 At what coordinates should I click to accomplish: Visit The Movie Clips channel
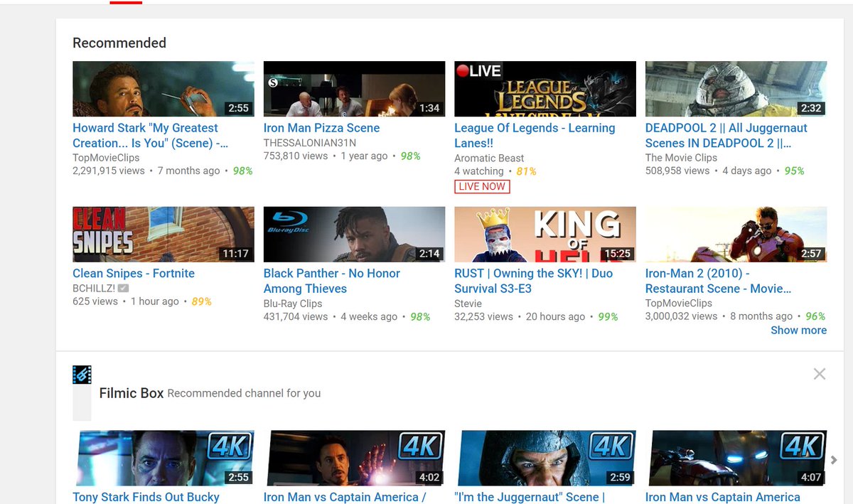pyautogui.click(x=681, y=158)
